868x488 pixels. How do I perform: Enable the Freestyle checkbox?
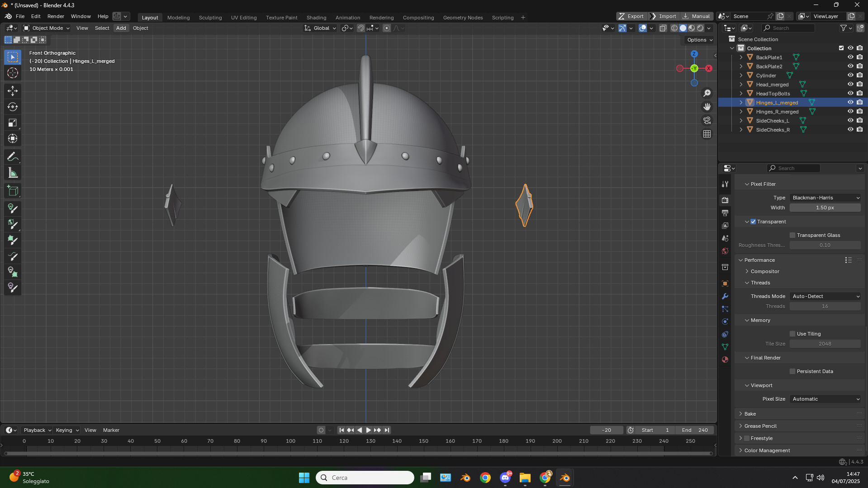(x=747, y=438)
